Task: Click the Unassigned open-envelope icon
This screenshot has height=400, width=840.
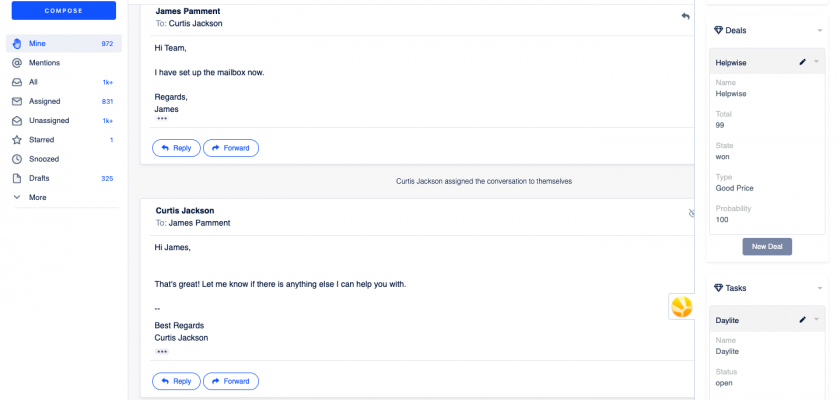Action: pyautogui.click(x=17, y=121)
